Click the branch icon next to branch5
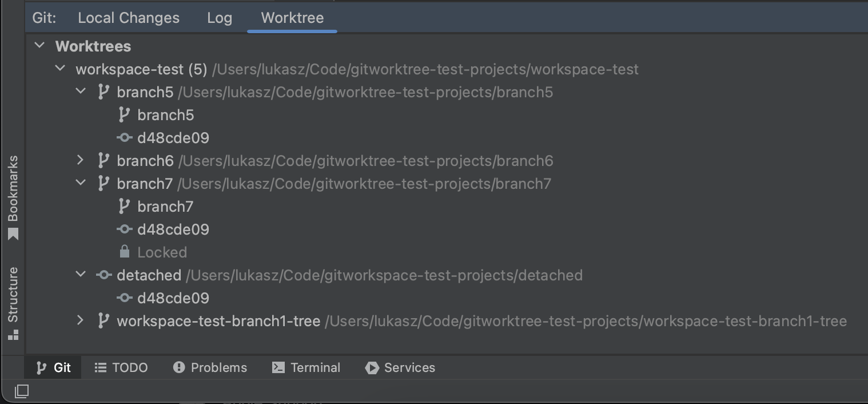 tap(103, 92)
